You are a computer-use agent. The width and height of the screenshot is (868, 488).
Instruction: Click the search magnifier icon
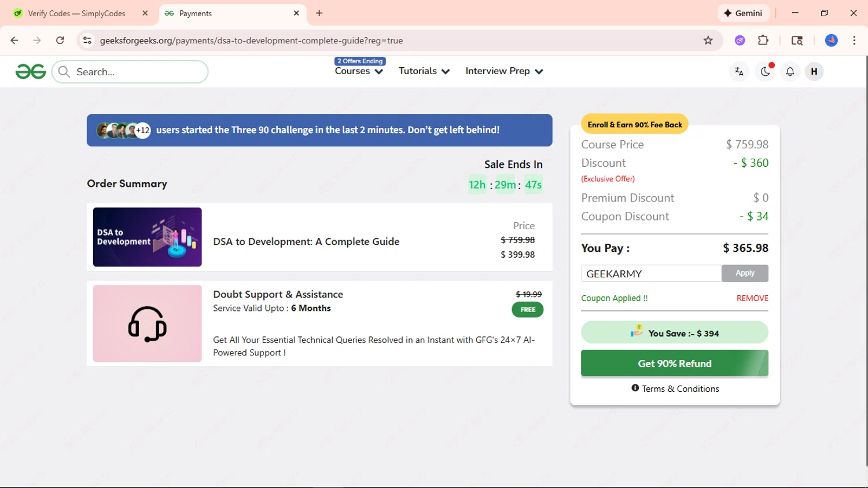coord(64,72)
